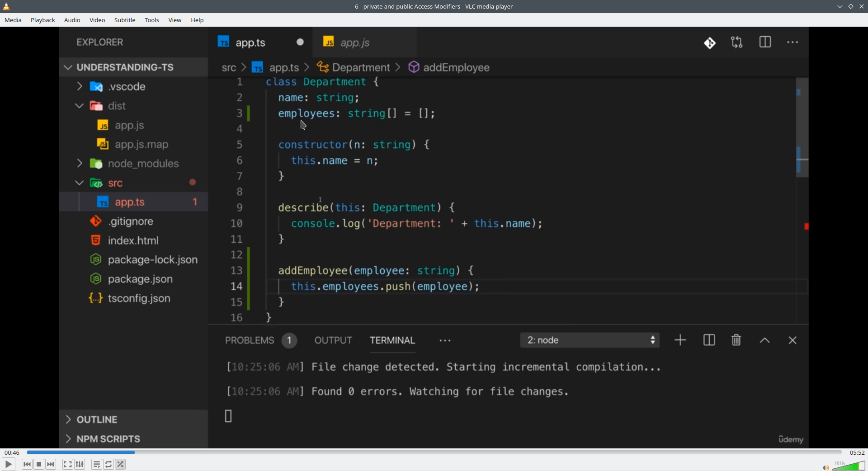Viewport: 868px width, 471px height.
Task: Select the TERMINAL panel tab
Action: 392,341
